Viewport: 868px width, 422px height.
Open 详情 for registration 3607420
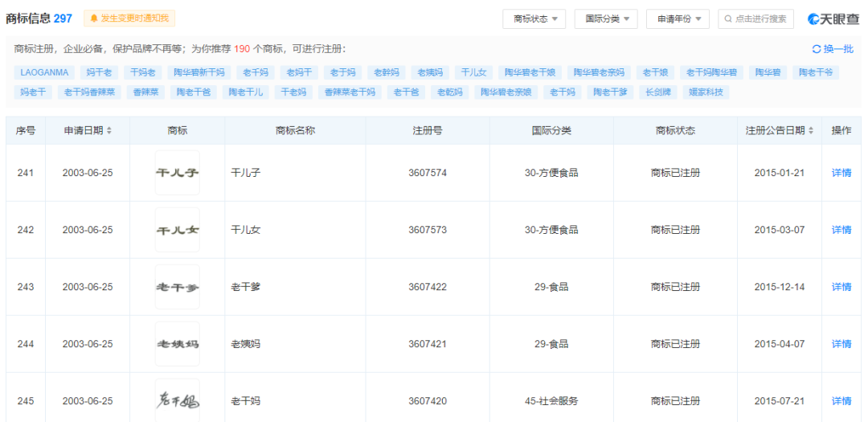[x=841, y=401]
